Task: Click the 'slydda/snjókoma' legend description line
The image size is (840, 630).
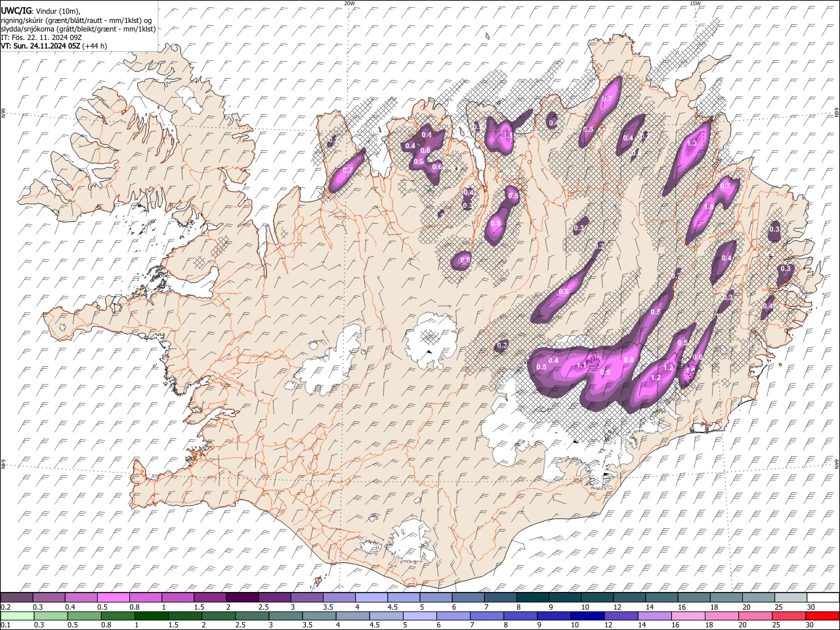Action: click(x=78, y=28)
